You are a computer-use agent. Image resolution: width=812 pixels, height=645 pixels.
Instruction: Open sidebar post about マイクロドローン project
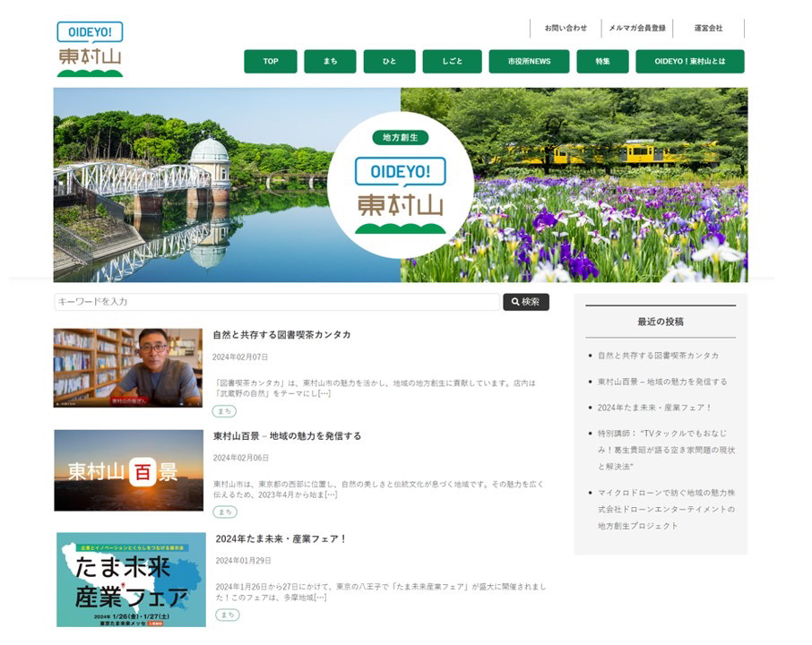[x=665, y=509]
